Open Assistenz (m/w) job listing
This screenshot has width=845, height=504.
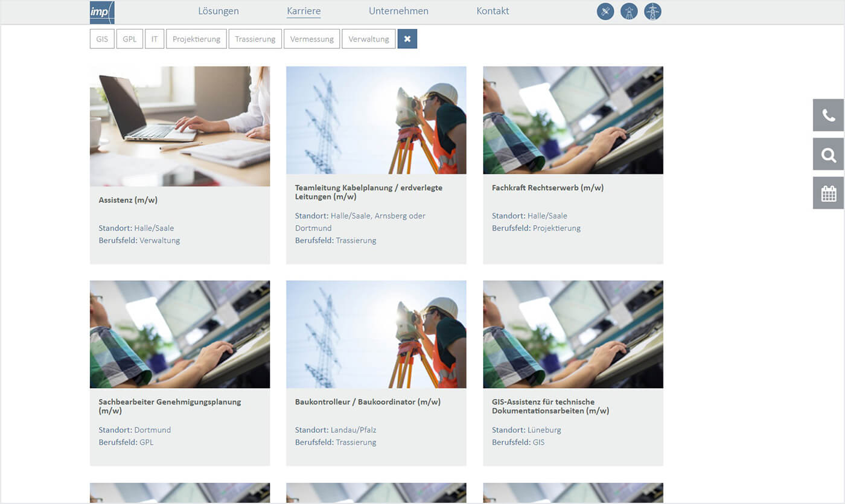(x=128, y=200)
